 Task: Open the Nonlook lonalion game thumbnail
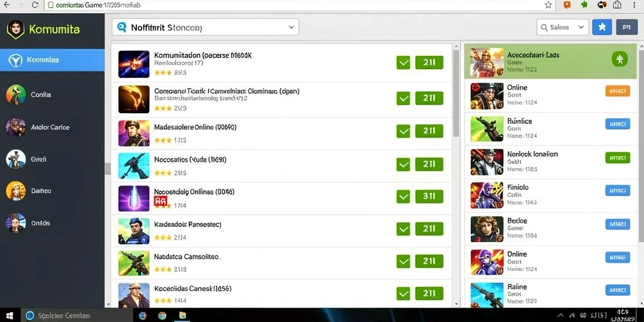click(x=487, y=162)
